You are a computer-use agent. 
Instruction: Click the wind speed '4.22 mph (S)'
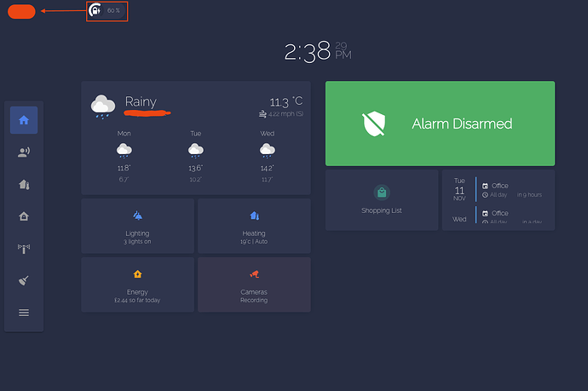pyautogui.click(x=285, y=114)
